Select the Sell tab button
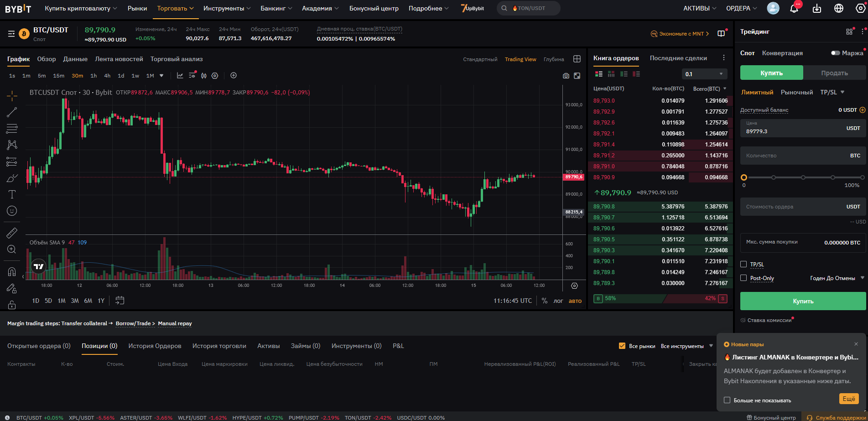This screenshot has width=868, height=421. coord(834,73)
